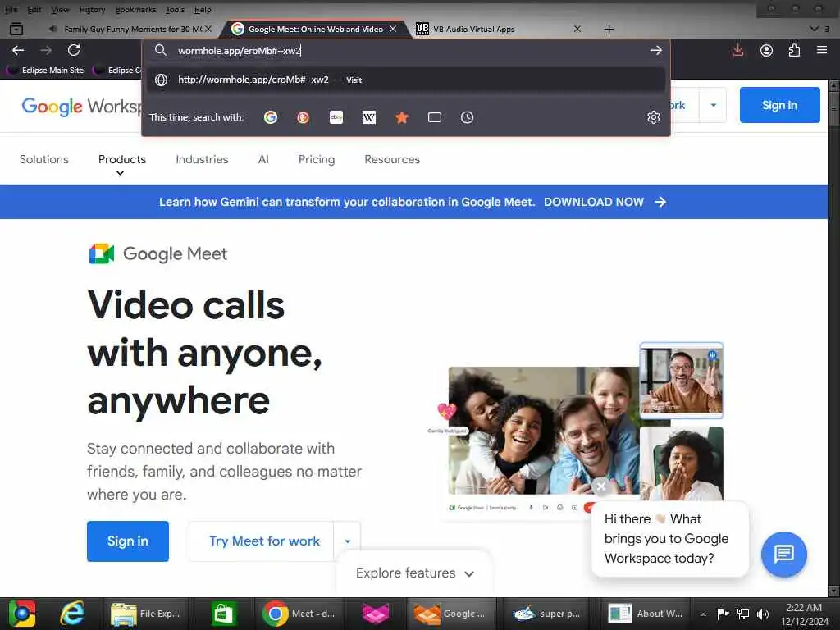The height and width of the screenshot is (630, 840).
Task: Expand Try Meet for work dropdown arrow
Action: coord(348,541)
